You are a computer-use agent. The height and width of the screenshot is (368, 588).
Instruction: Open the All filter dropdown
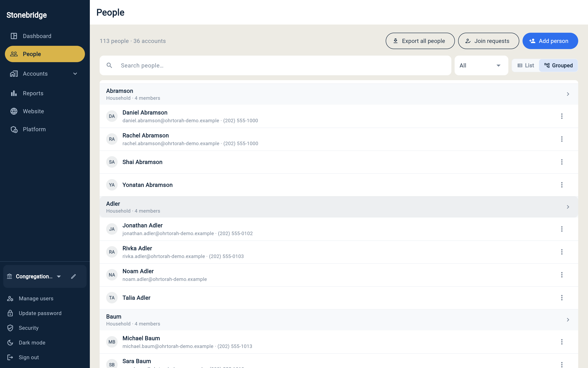pos(481,65)
